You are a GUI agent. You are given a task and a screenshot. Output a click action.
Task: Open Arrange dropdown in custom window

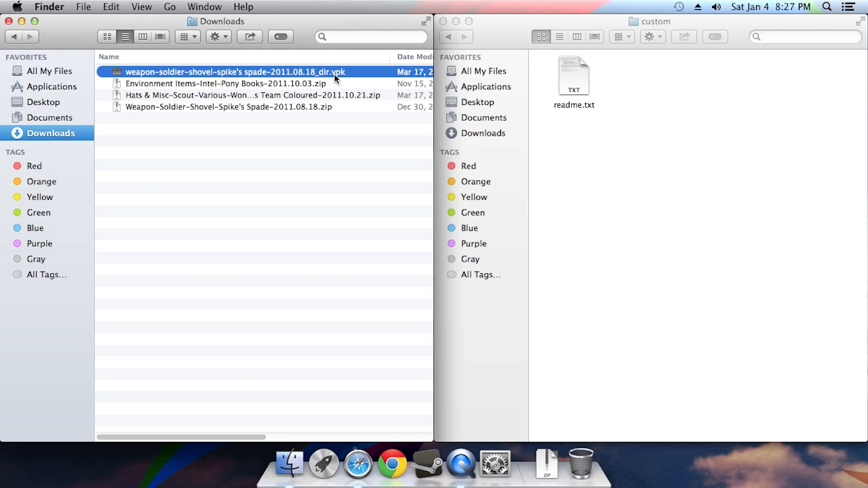pos(621,37)
